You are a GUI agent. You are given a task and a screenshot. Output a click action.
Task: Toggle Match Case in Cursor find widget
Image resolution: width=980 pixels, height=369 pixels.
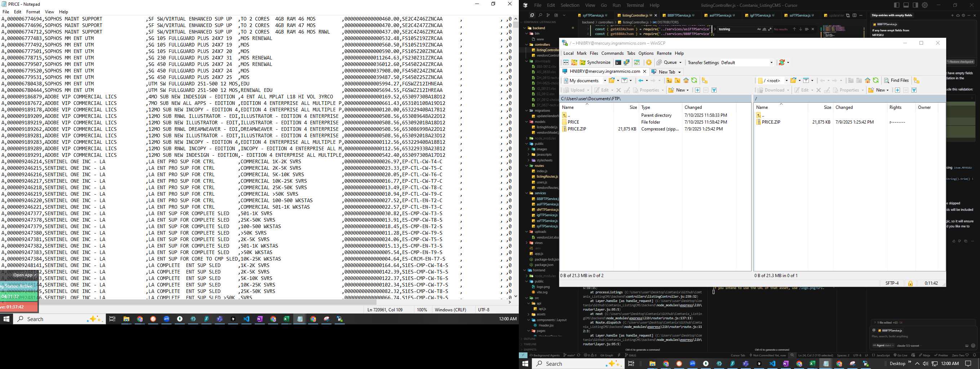click(759, 29)
